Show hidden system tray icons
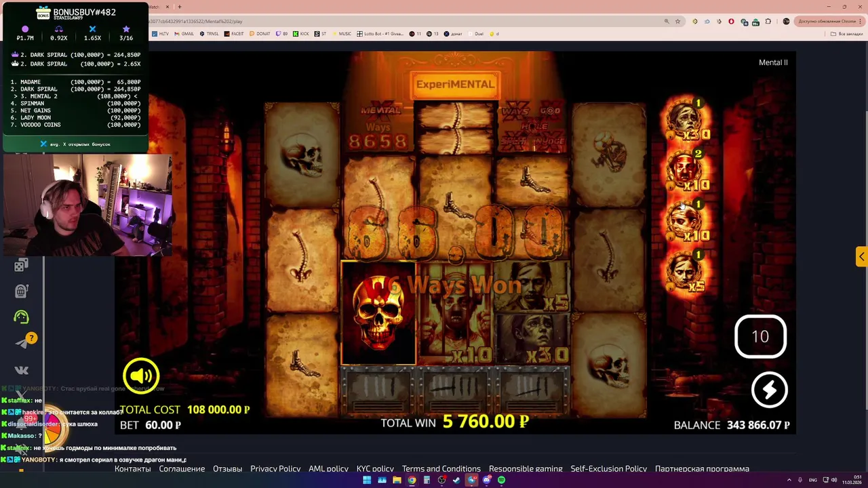Image resolution: width=868 pixels, height=488 pixels. pyautogui.click(x=789, y=480)
